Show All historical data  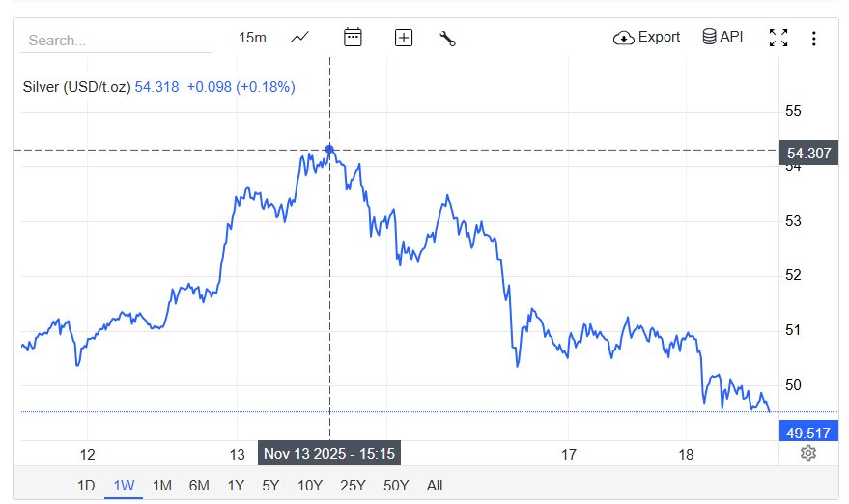pyautogui.click(x=435, y=486)
